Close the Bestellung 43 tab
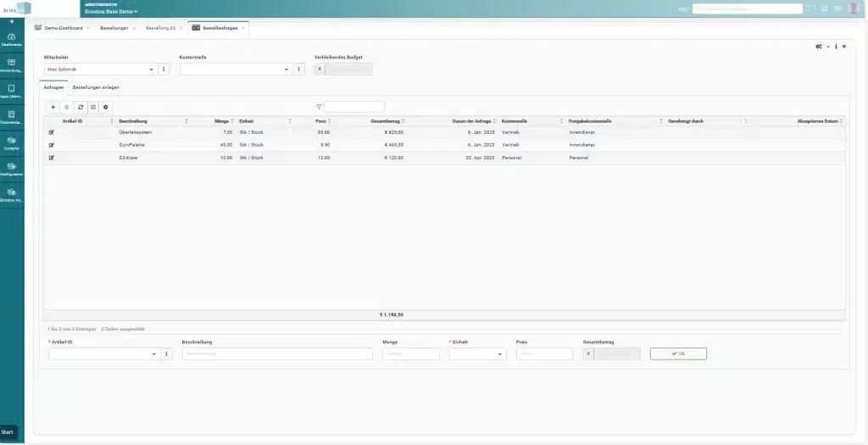This screenshot has width=868, height=445. click(181, 28)
